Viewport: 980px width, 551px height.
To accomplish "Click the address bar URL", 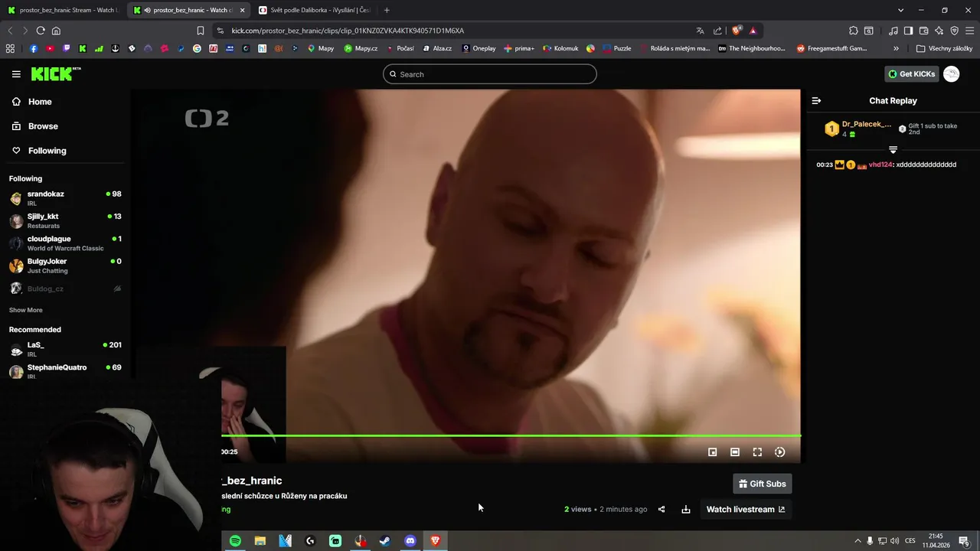I will tap(348, 31).
